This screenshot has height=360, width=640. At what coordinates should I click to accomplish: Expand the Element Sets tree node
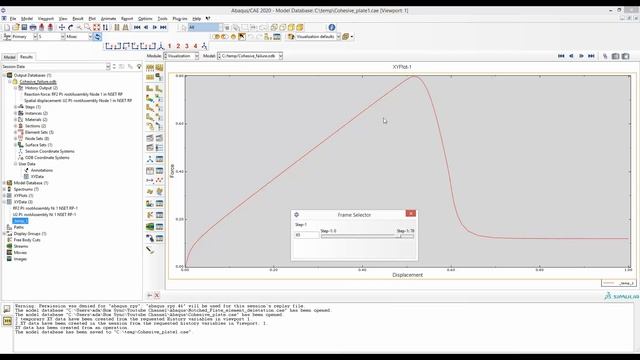click(x=16, y=132)
